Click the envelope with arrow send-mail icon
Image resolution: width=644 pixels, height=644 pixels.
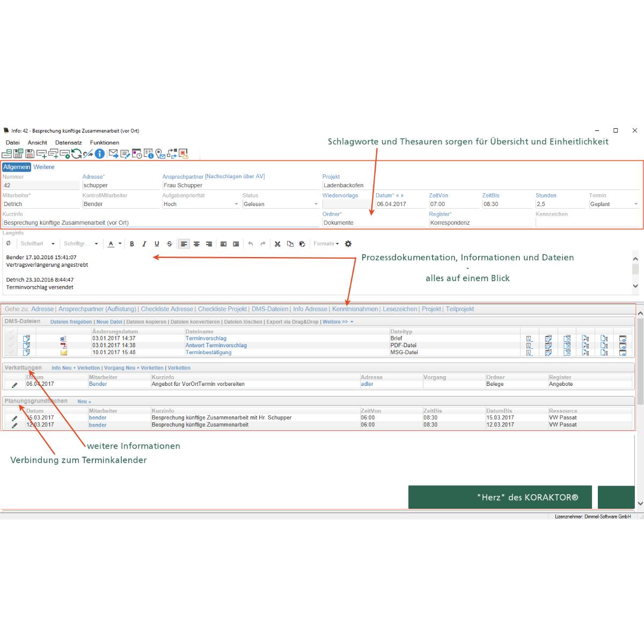coord(113,154)
